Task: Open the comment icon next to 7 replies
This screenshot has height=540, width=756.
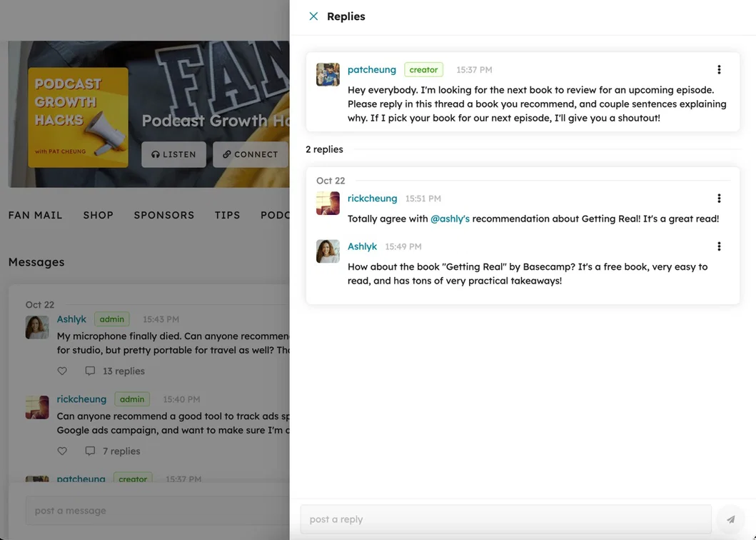Action: [x=90, y=451]
